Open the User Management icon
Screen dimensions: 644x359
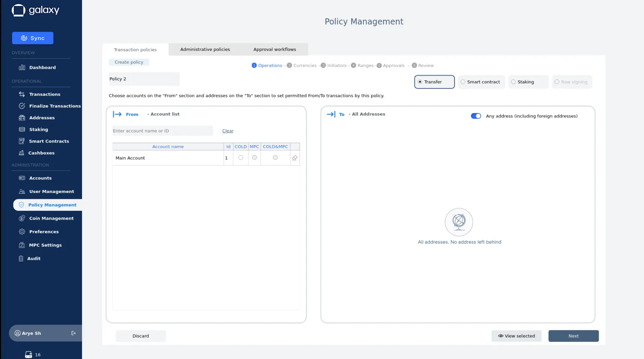[x=22, y=191]
